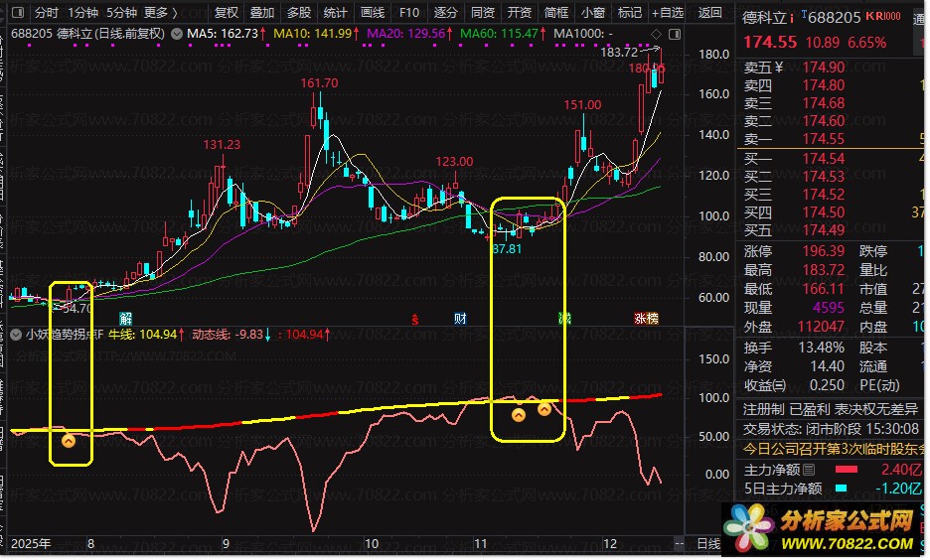Open the 统计 statistics tool
This screenshot has width=930, height=560.
(336, 12)
